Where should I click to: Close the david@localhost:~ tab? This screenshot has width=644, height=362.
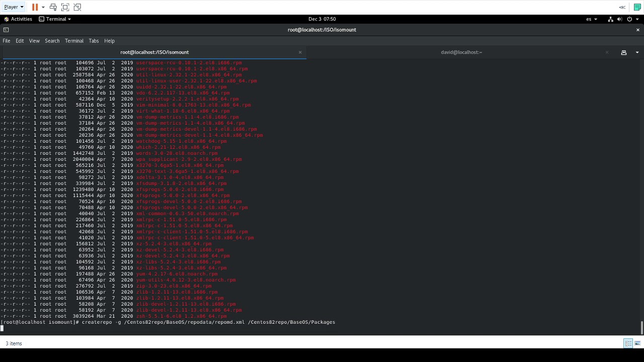coord(607,52)
